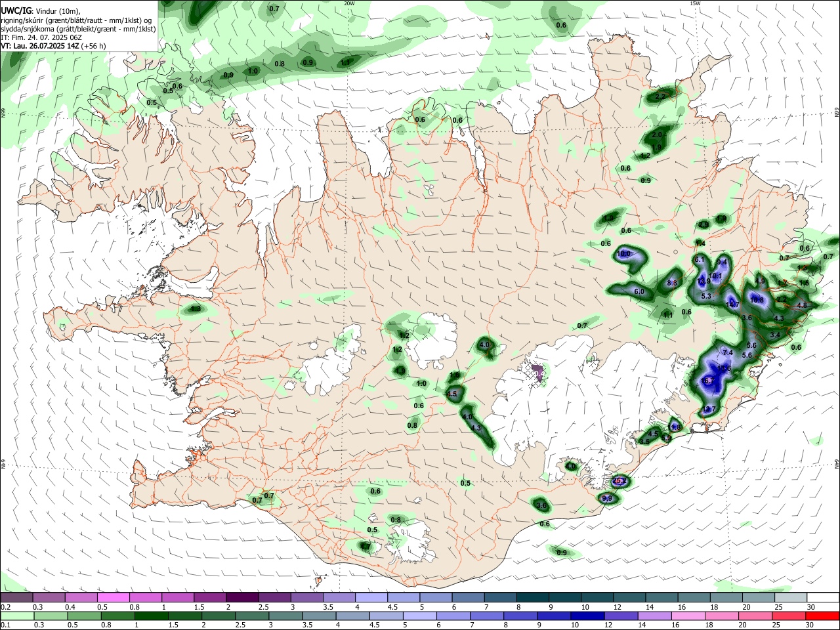
Task: Select the upper-row lavender swatch starting at 4
Action: [x=371, y=597]
